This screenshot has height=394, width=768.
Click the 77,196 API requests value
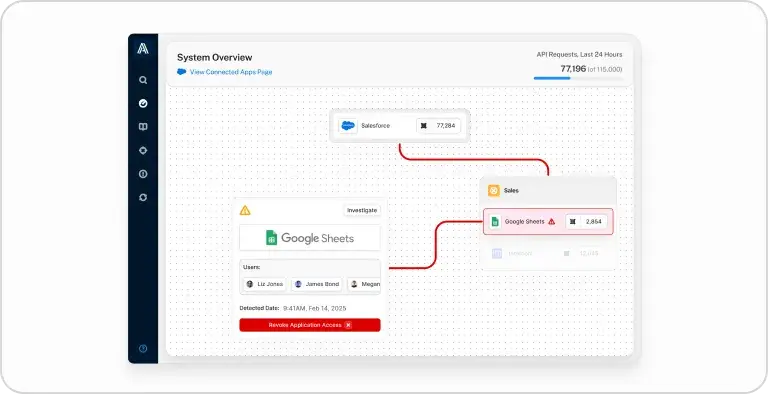pyautogui.click(x=573, y=69)
